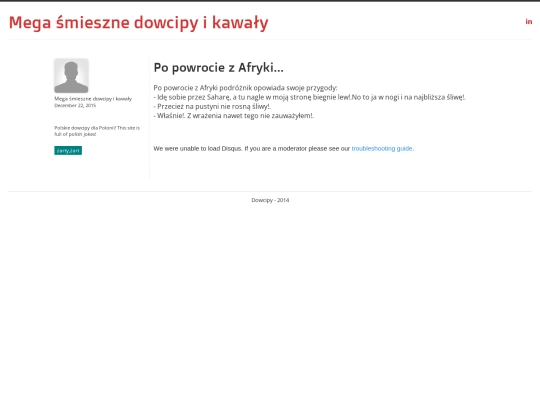Click first joke line 'Po powrocie z Afryki podróżnik opowiada'
Image resolution: width=540 pixels, height=405 pixels.
coord(246,88)
